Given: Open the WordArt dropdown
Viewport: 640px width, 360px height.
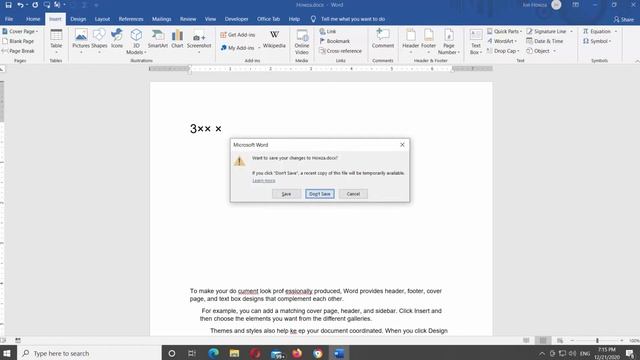Looking at the screenshot, I should coord(502,41).
